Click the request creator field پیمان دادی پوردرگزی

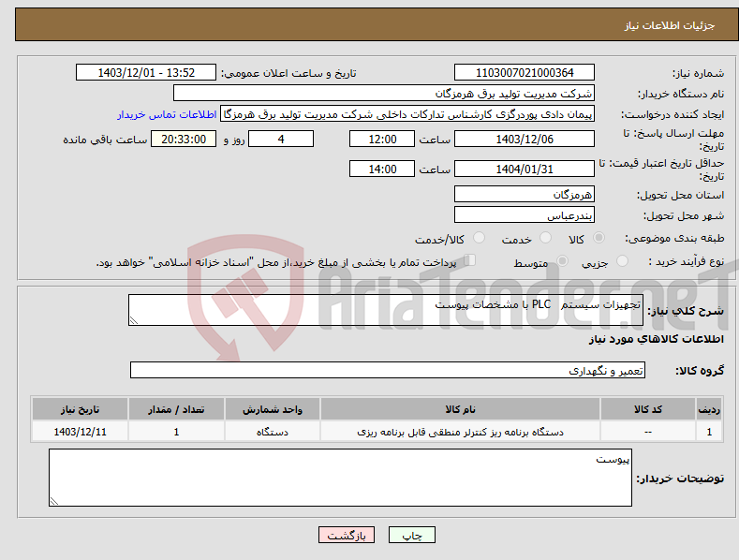tap(407, 114)
